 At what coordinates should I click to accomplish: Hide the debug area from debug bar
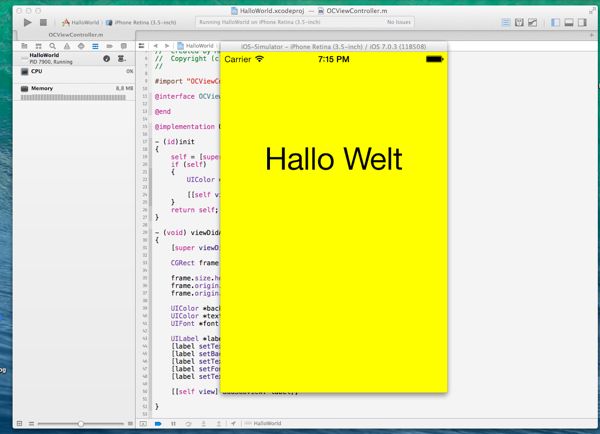[143, 424]
